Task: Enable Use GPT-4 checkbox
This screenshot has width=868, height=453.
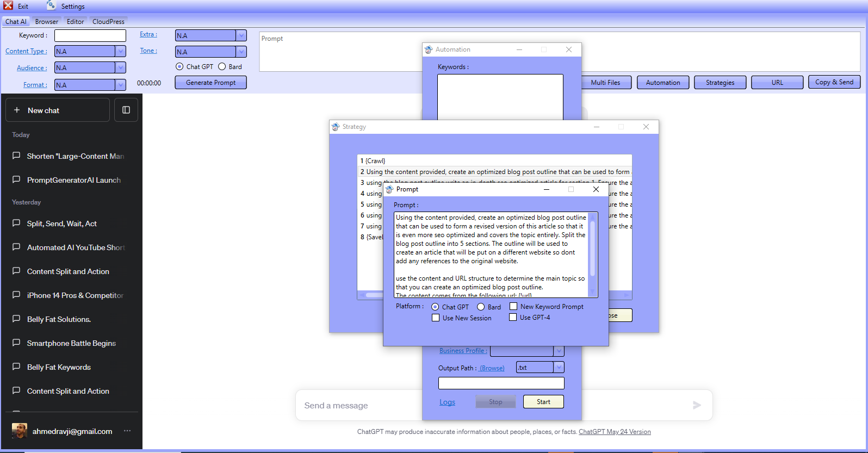Action: coord(513,317)
